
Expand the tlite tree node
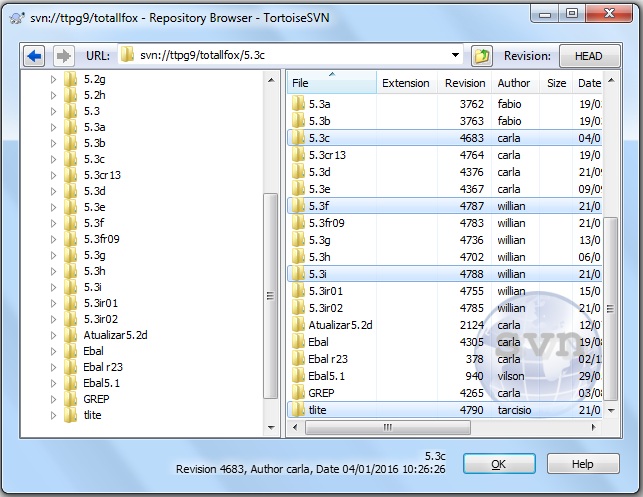click(x=53, y=415)
